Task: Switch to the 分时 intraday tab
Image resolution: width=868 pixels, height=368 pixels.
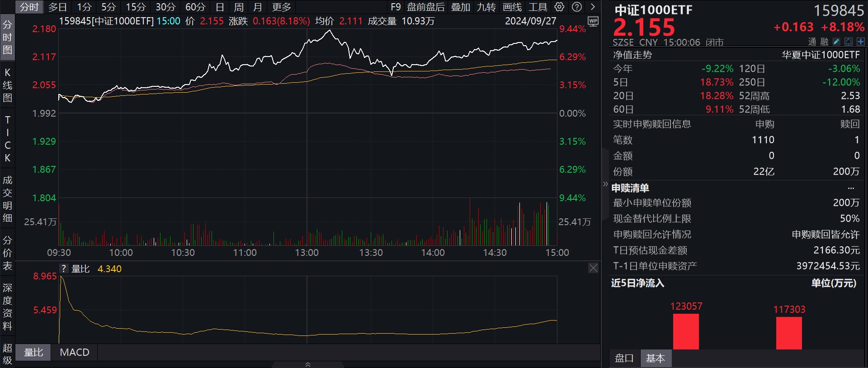Action: coord(29,7)
